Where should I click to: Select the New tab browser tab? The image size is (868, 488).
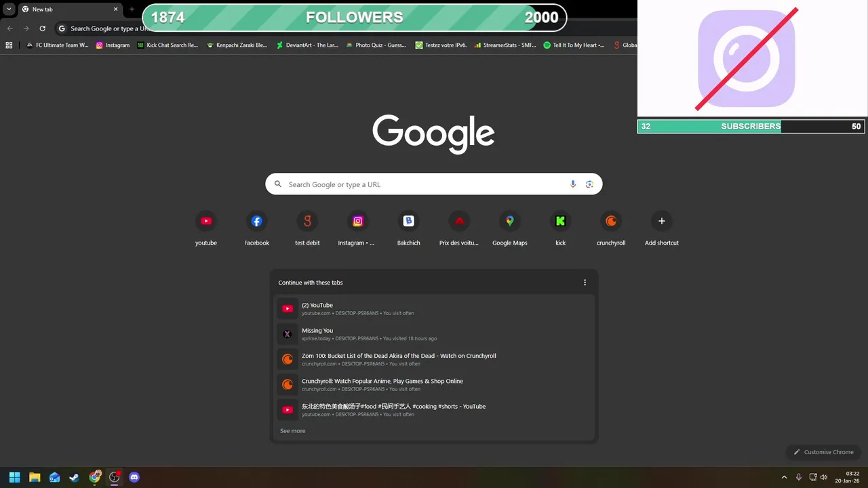coord(69,9)
